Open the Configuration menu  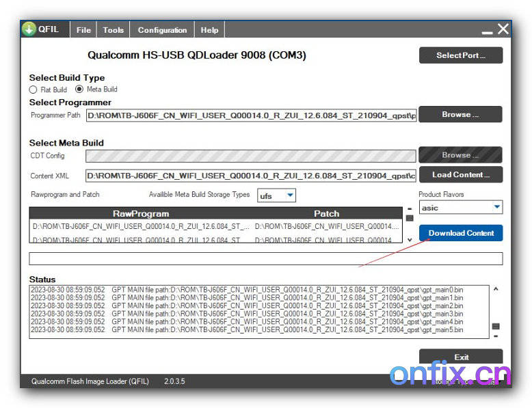162,30
